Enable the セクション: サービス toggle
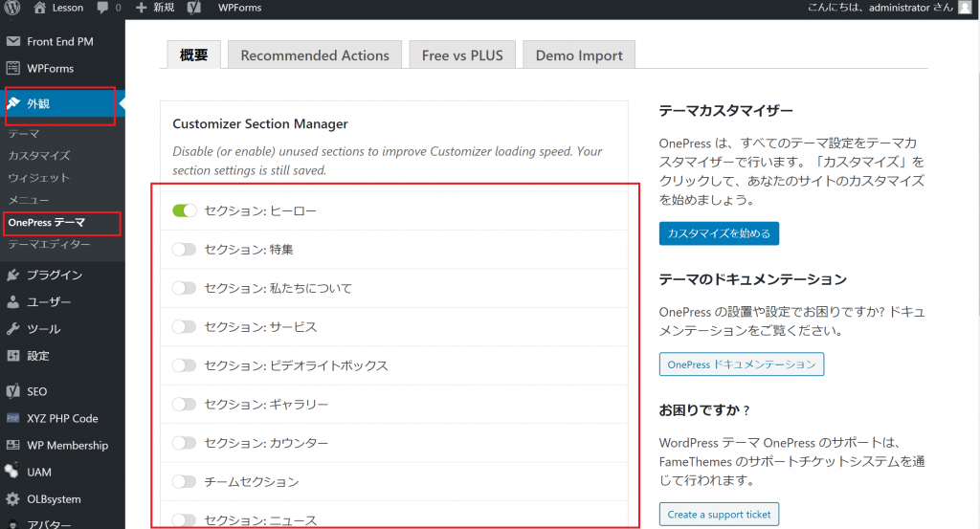980x529 pixels. click(185, 326)
